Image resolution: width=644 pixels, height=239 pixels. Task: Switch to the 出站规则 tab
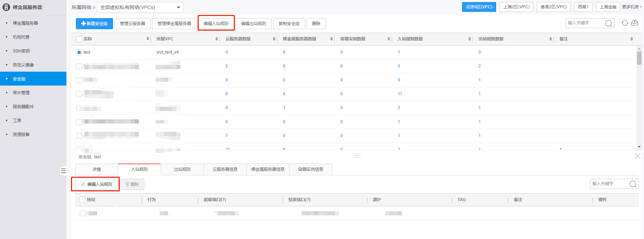point(182,169)
